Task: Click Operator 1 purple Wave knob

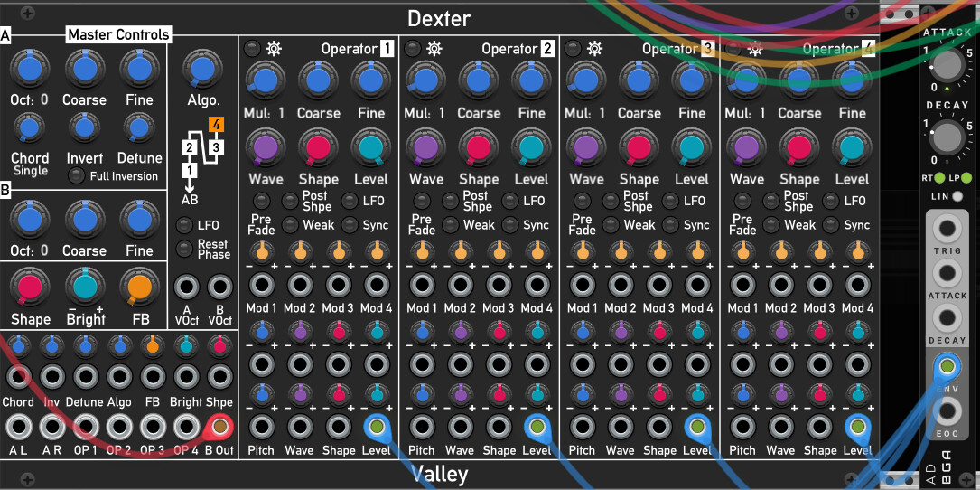Action: [x=265, y=147]
